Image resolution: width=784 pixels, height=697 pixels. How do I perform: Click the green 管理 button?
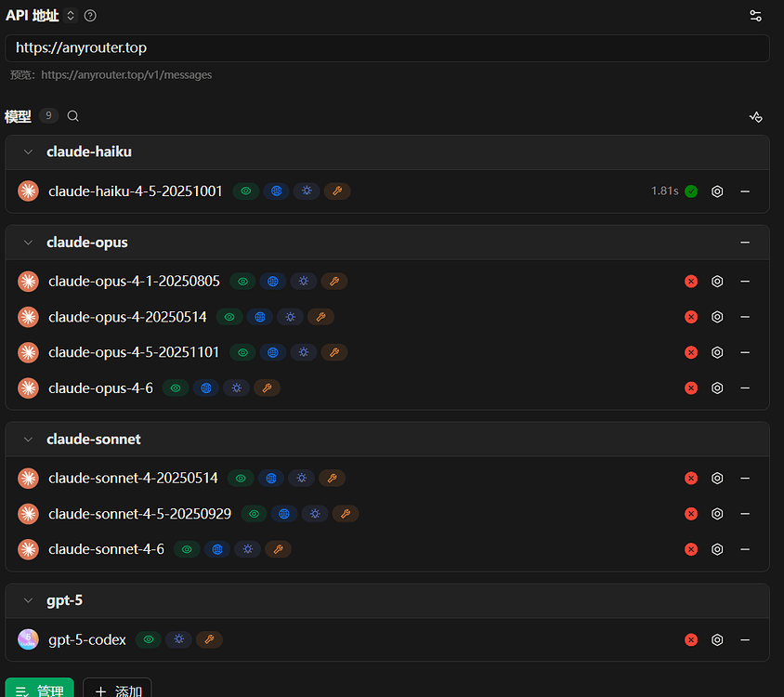(x=40, y=688)
